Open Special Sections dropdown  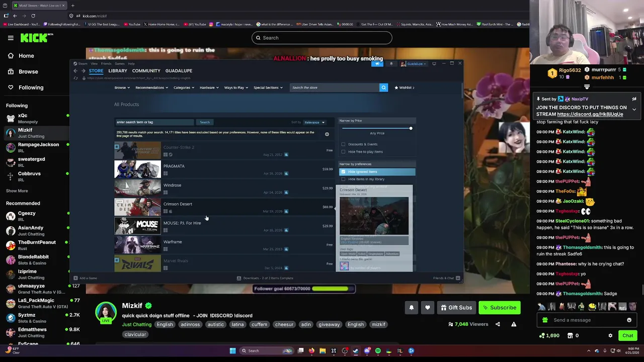point(268,87)
